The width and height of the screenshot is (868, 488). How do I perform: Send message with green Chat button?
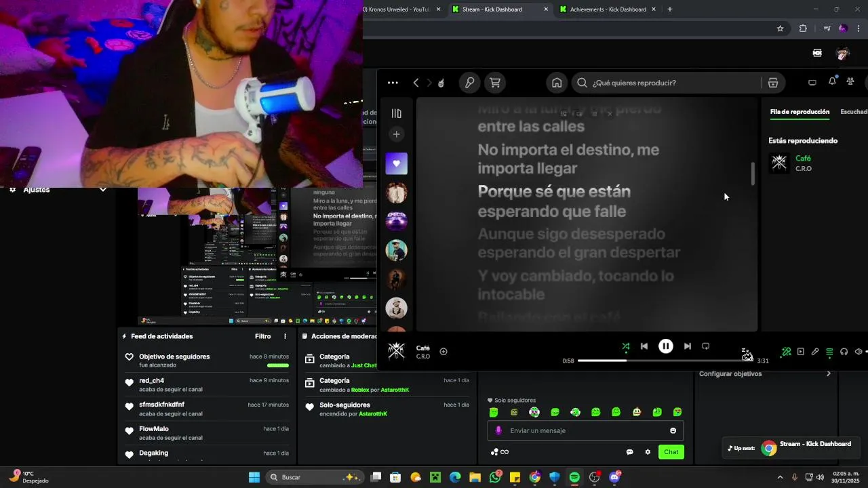pos(671,452)
